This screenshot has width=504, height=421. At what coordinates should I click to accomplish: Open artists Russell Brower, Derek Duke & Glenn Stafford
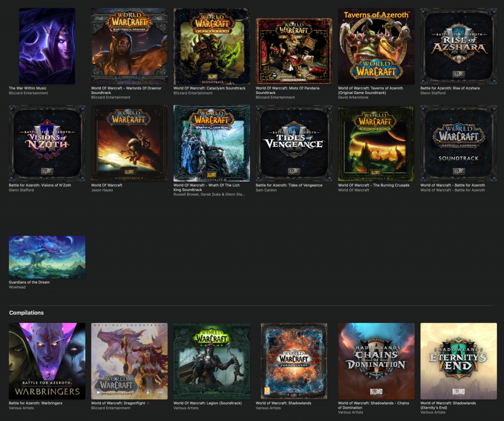point(209,194)
